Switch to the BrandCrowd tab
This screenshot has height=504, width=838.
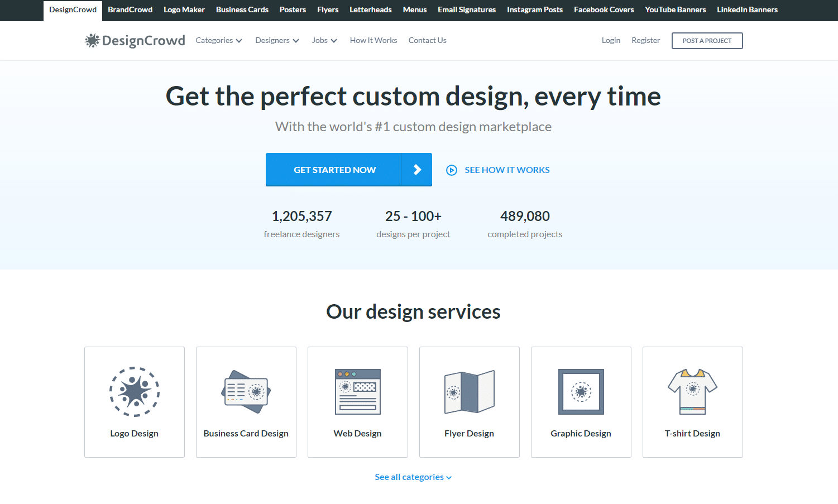tap(130, 9)
